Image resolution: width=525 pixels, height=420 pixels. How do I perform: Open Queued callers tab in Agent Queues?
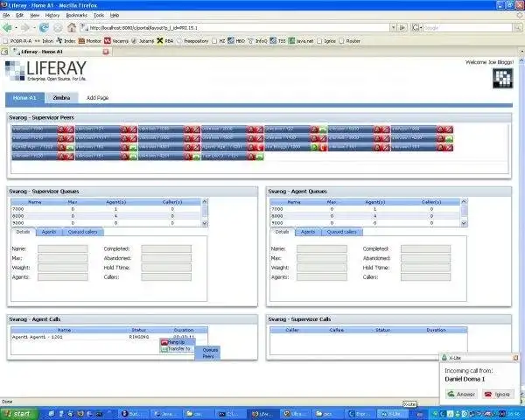[342, 232]
